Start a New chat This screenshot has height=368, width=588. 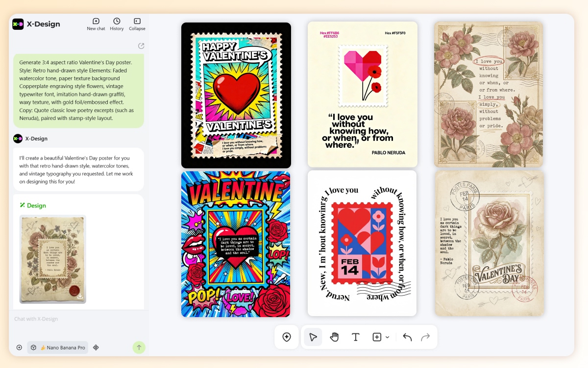click(x=96, y=22)
